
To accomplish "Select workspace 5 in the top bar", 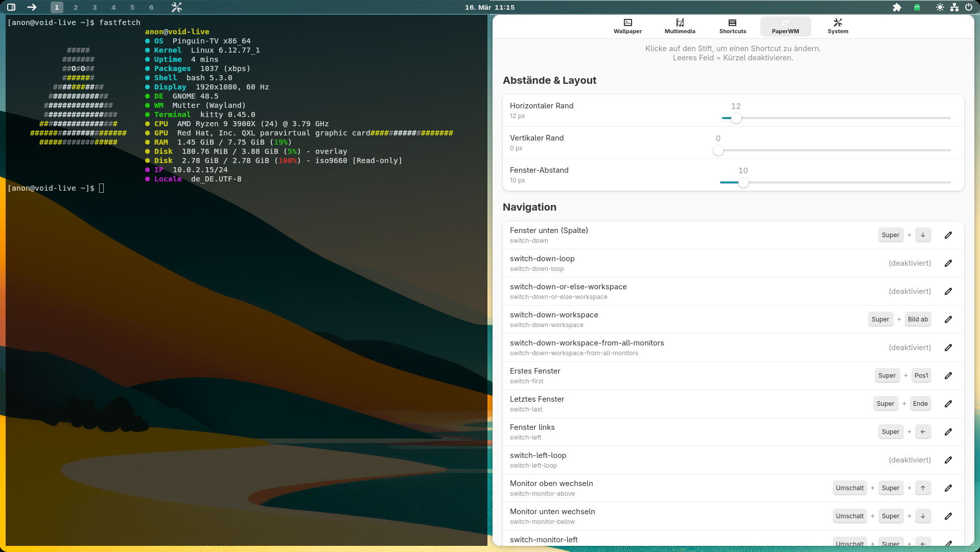I will pos(132,7).
